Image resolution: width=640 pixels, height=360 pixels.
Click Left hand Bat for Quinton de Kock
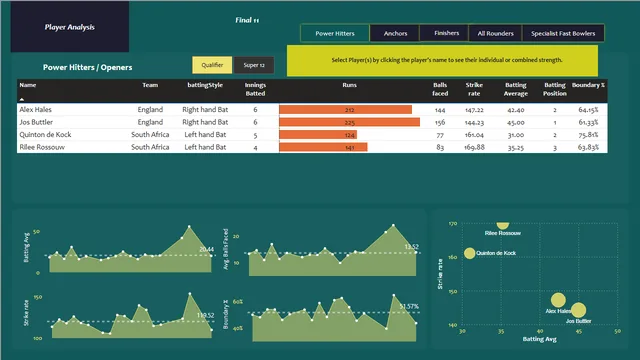coord(205,134)
